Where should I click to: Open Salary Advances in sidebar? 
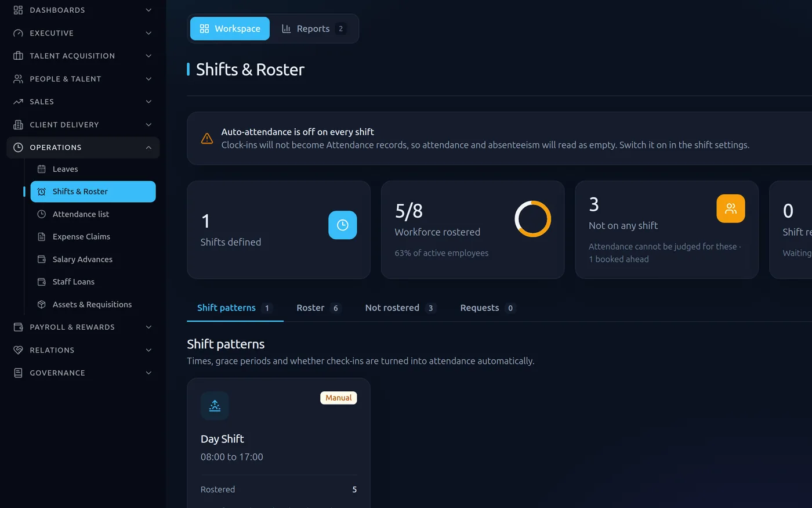[x=93, y=260]
